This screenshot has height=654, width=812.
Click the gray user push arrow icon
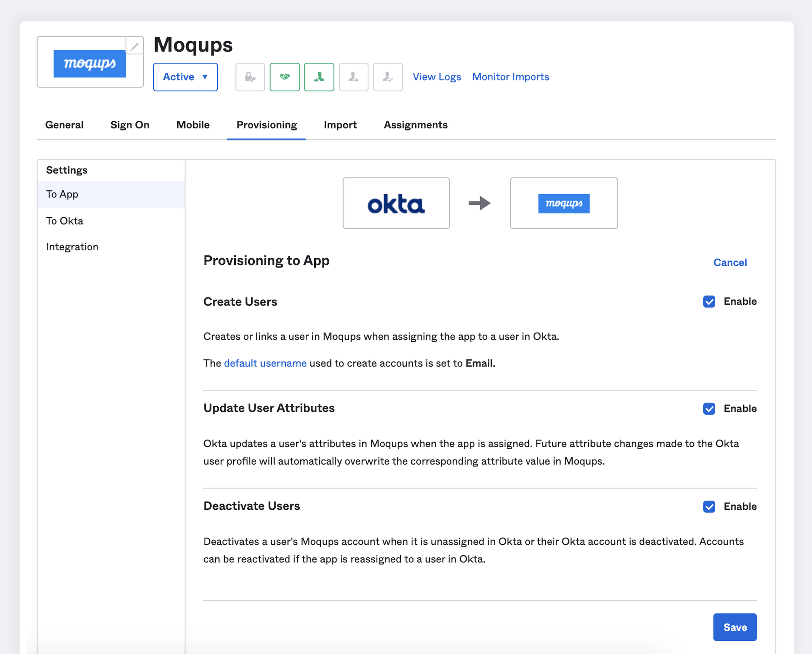click(353, 77)
